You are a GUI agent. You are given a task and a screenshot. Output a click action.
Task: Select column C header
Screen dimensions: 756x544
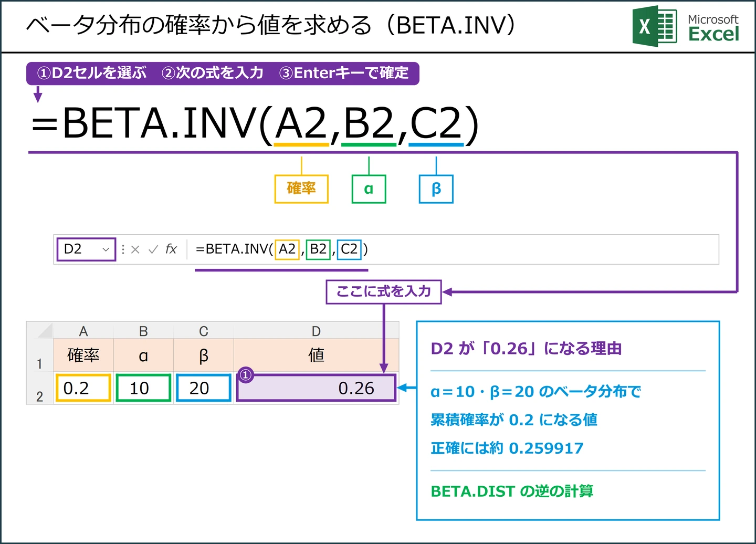click(204, 331)
